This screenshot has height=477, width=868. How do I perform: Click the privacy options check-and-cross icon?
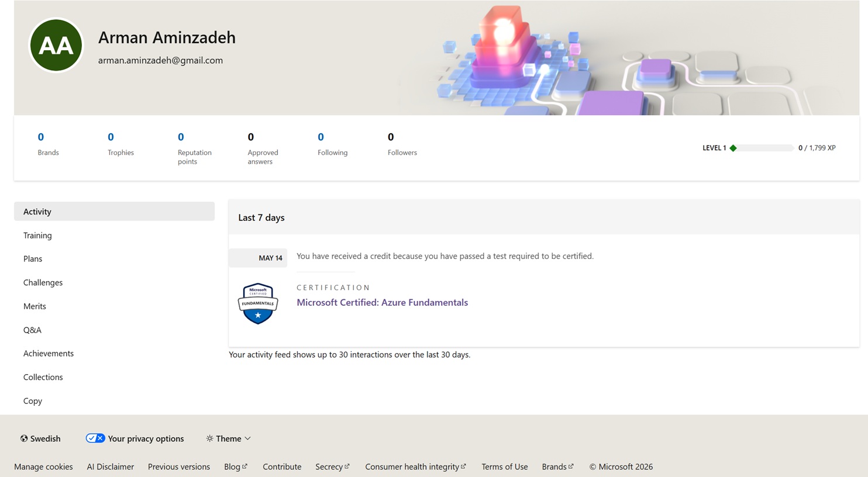click(x=95, y=438)
